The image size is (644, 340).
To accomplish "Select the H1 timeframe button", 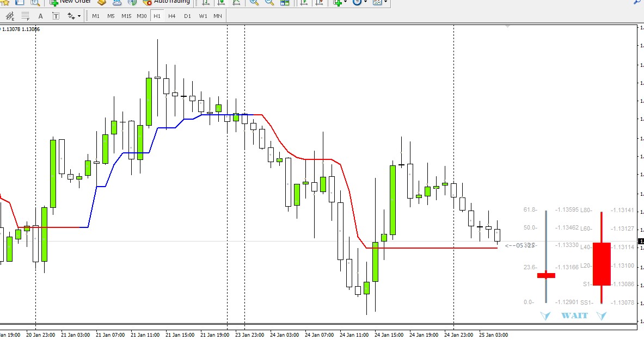I will point(157,16).
